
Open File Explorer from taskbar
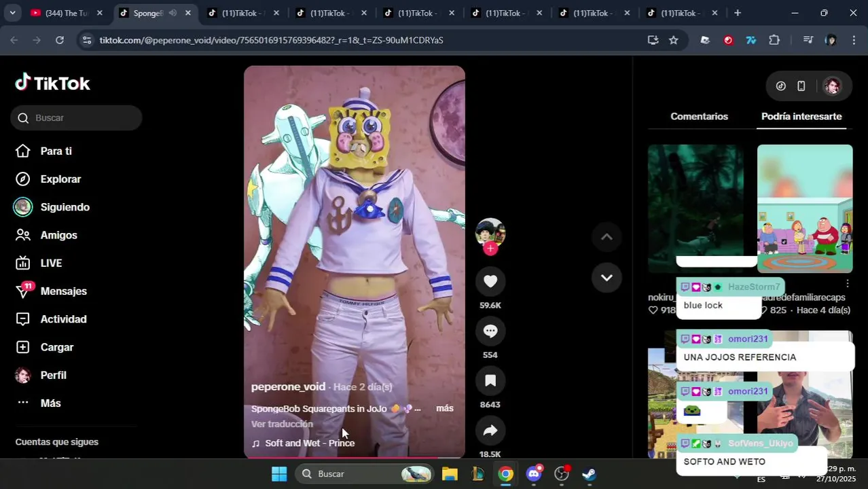click(x=450, y=473)
